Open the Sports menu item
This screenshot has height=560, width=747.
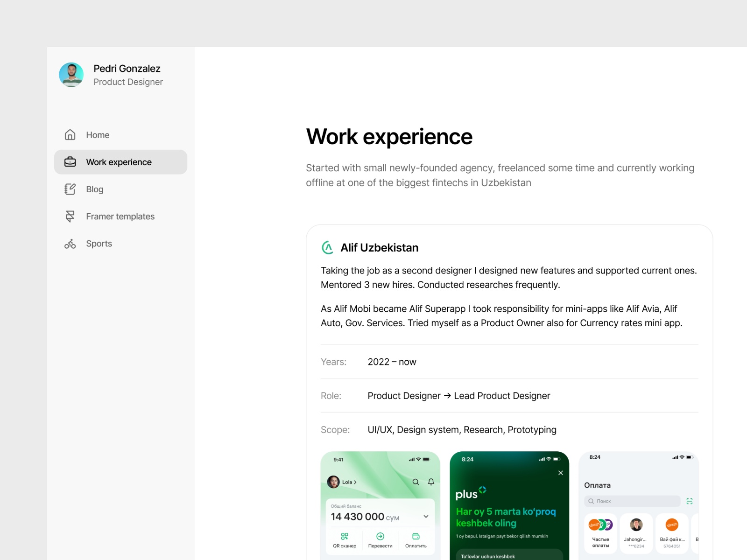[x=120, y=244]
